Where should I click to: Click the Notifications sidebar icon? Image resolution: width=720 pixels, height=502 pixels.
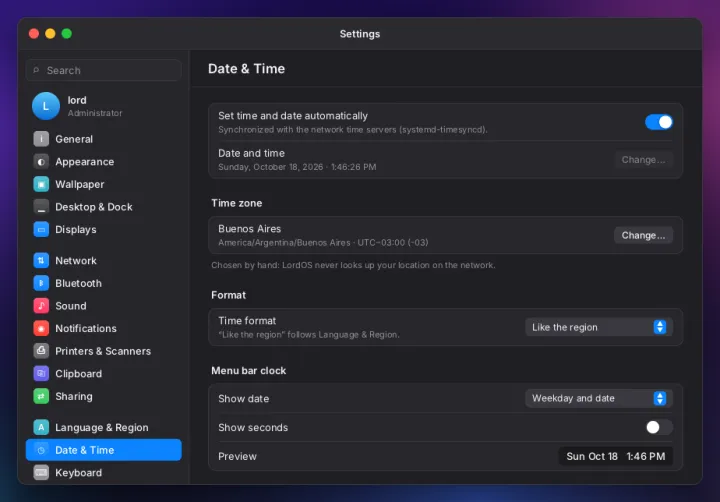(41, 328)
